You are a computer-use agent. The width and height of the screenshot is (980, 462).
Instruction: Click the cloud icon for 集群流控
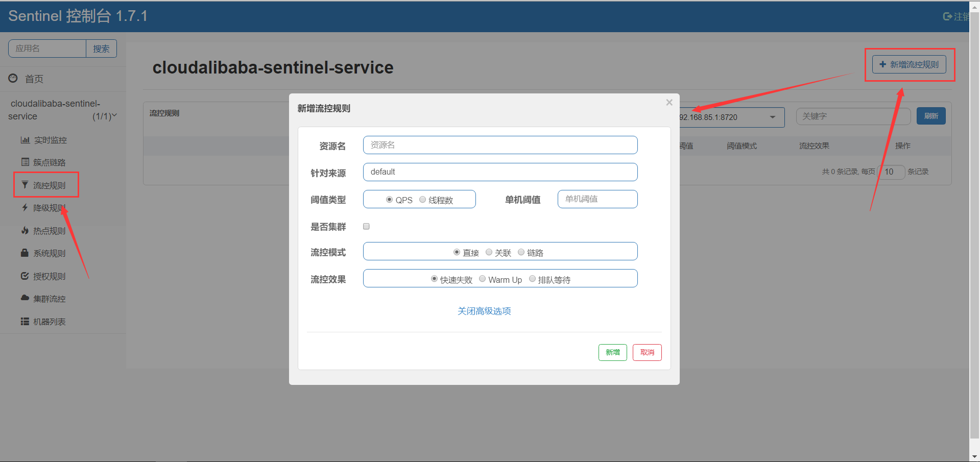click(x=25, y=298)
